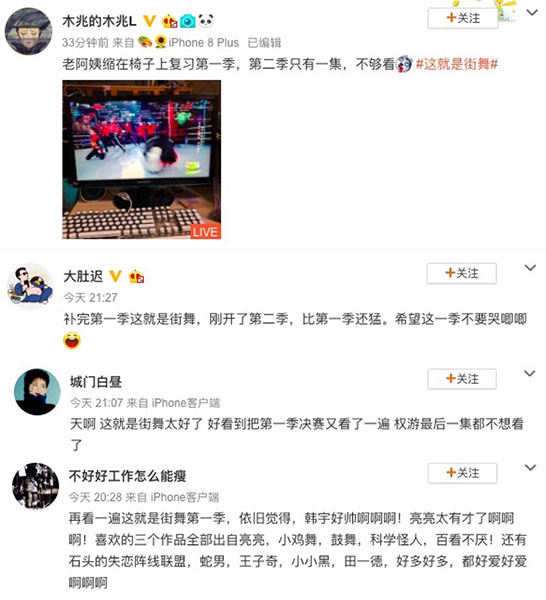Viewport: 546px width, 600px height.
Task: Expand options chevron on 木兆的木兆L post
Action: tap(532, 13)
